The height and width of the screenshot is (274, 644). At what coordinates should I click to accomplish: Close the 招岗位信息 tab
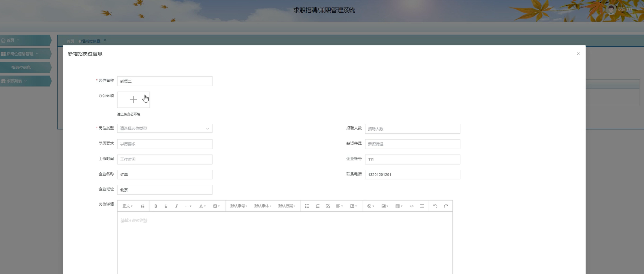(105, 40)
